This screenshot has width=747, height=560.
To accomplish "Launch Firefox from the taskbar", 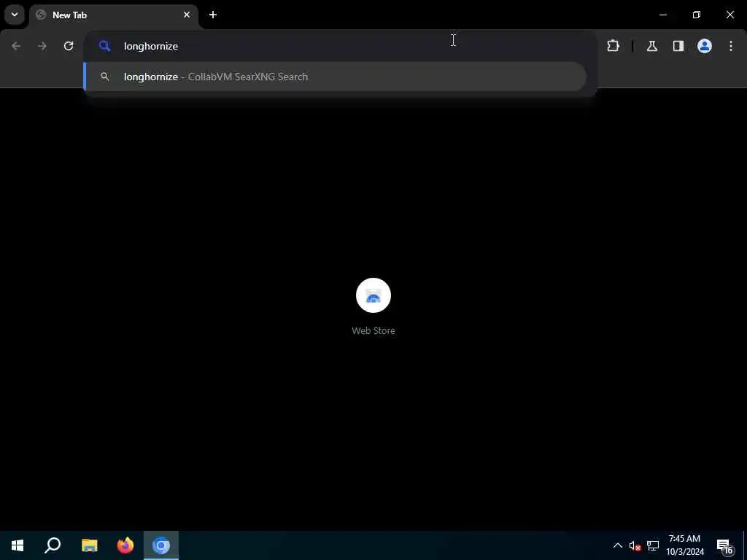I will pyautogui.click(x=125, y=545).
